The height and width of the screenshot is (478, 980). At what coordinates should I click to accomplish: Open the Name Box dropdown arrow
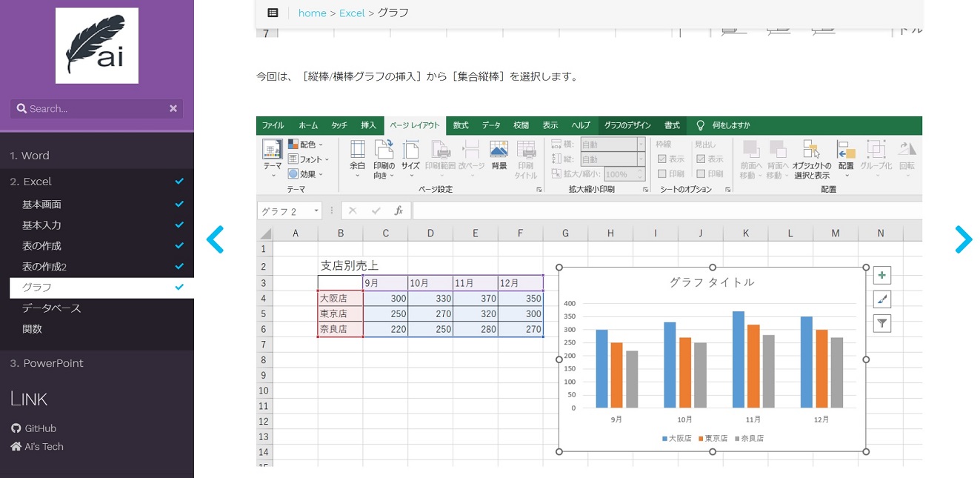[x=316, y=211]
